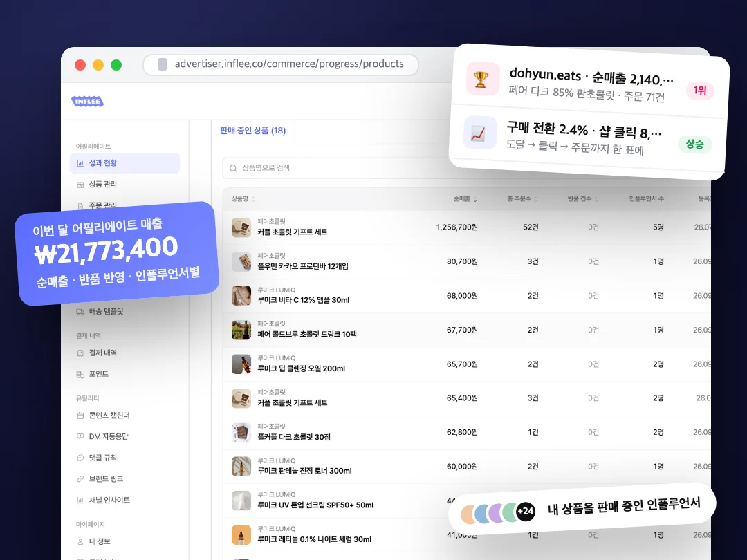747x560 pixels.
Task: Open 내 정보 under 마이페이지
Action: (x=100, y=541)
